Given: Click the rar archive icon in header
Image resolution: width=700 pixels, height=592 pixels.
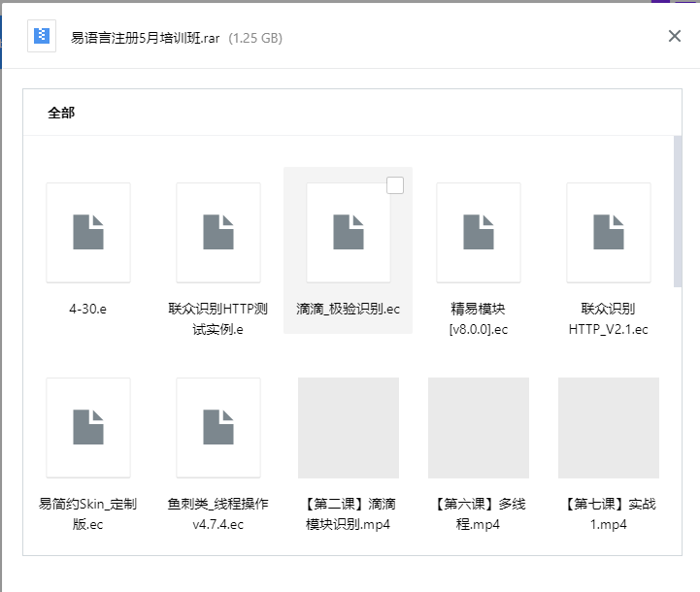Looking at the screenshot, I should (x=42, y=36).
